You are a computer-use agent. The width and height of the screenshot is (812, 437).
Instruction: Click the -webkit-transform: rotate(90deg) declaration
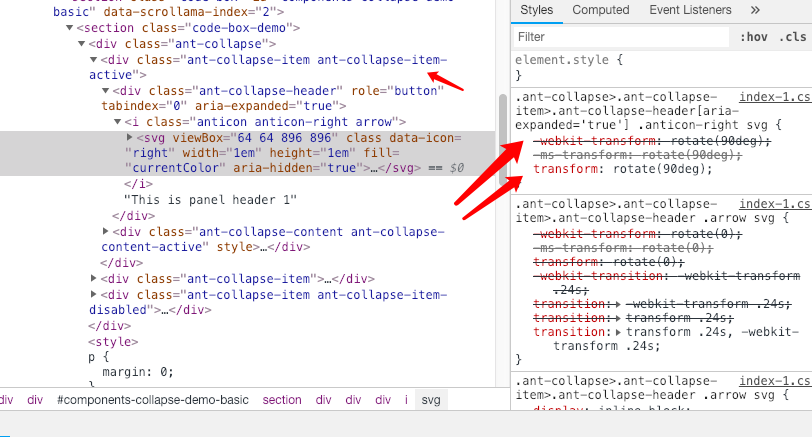(x=652, y=141)
